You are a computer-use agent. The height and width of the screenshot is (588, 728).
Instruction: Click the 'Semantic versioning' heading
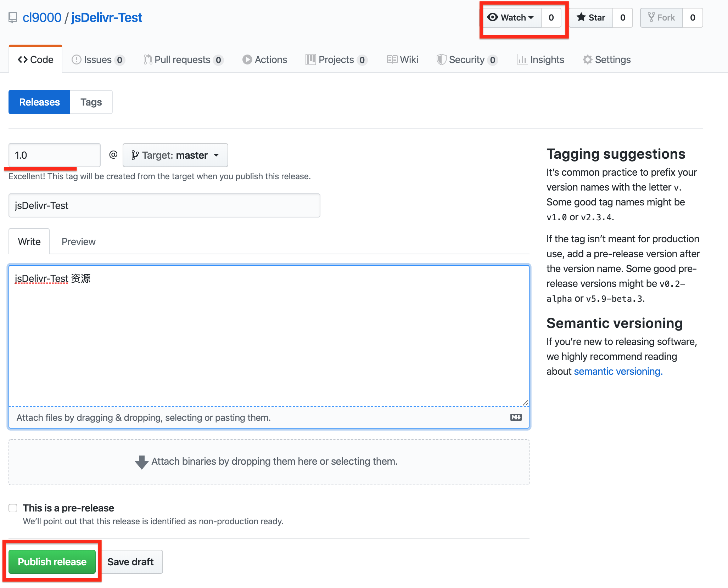pyautogui.click(x=615, y=323)
